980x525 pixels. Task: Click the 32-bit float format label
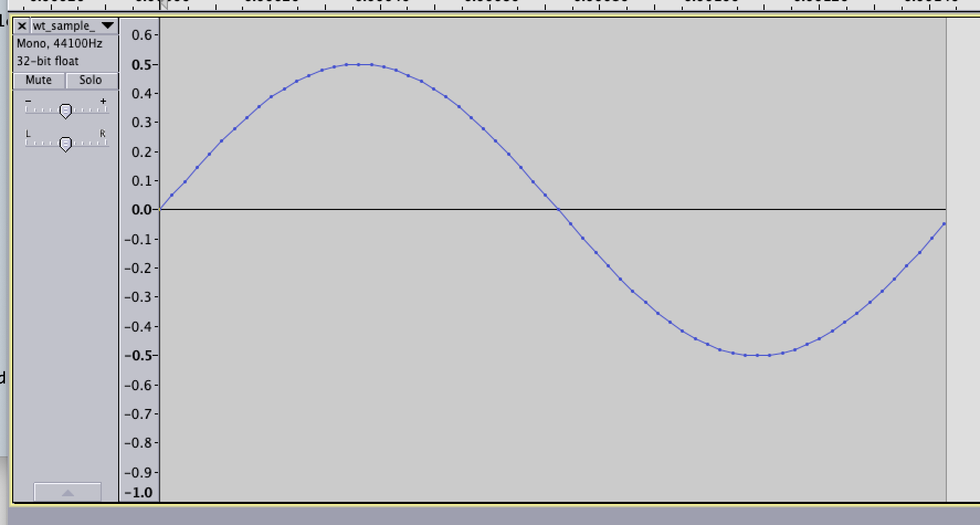[x=48, y=61]
